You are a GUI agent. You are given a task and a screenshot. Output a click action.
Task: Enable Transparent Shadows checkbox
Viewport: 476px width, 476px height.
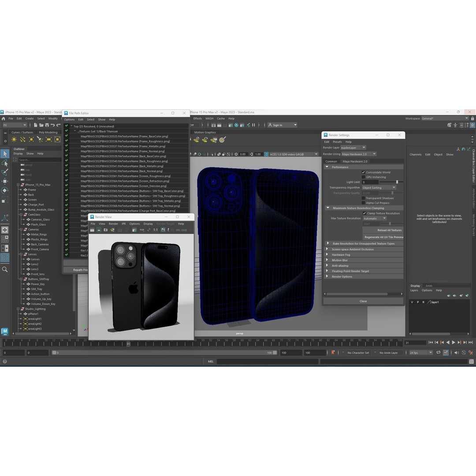363,198
